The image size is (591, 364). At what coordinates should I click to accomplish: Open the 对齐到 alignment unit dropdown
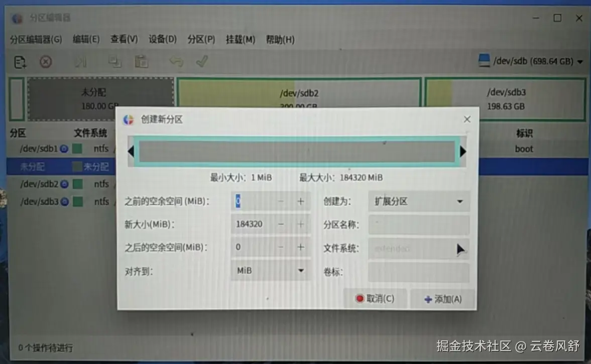[271, 271]
